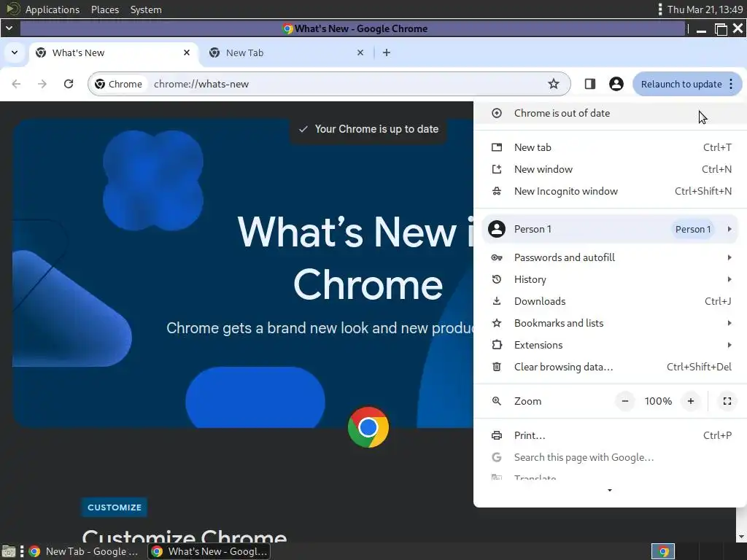Image resolution: width=747 pixels, height=560 pixels.
Task: Click the 100% zoom value in the menu
Action: coord(658,402)
